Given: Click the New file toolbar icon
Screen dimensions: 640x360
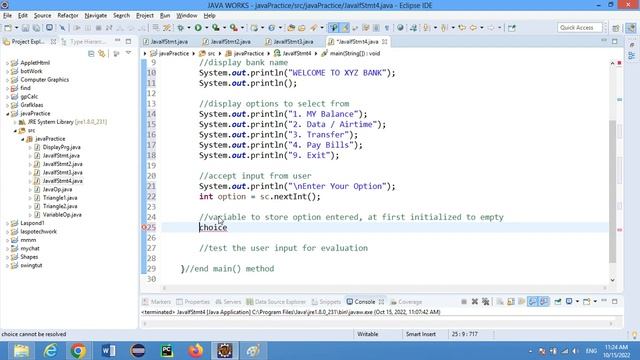Looking at the screenshot, I should 8,28.
